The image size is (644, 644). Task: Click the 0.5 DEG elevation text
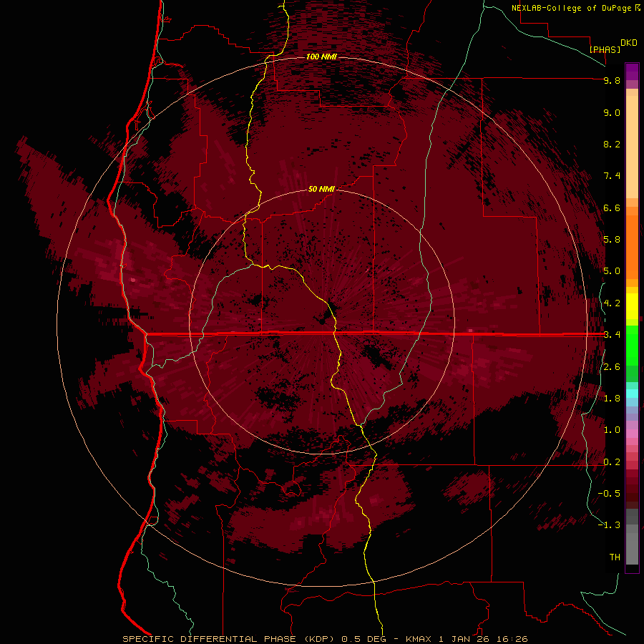pos(366,639)
